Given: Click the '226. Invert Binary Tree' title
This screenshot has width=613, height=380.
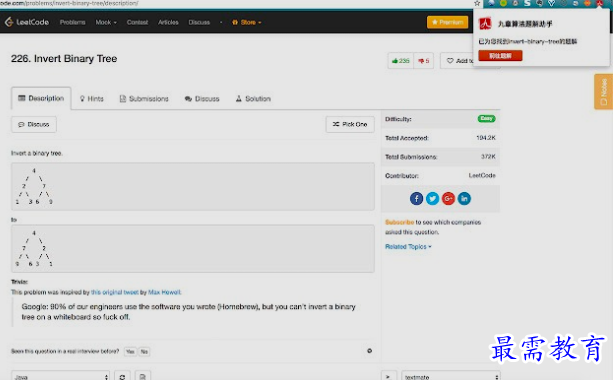Looking at the screenshot, I should pyautogui.click(x=64, y=59).
